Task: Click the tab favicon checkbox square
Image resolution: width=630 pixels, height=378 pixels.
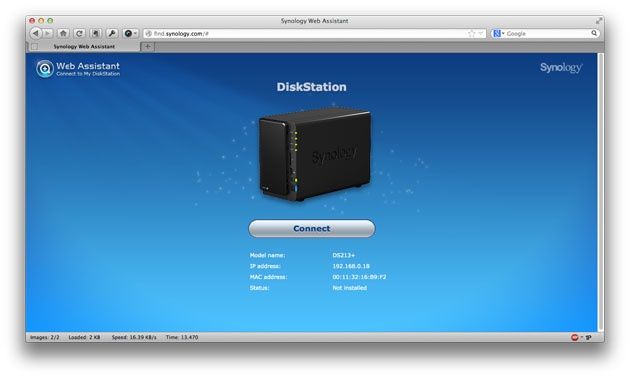Action: point(35,47)
